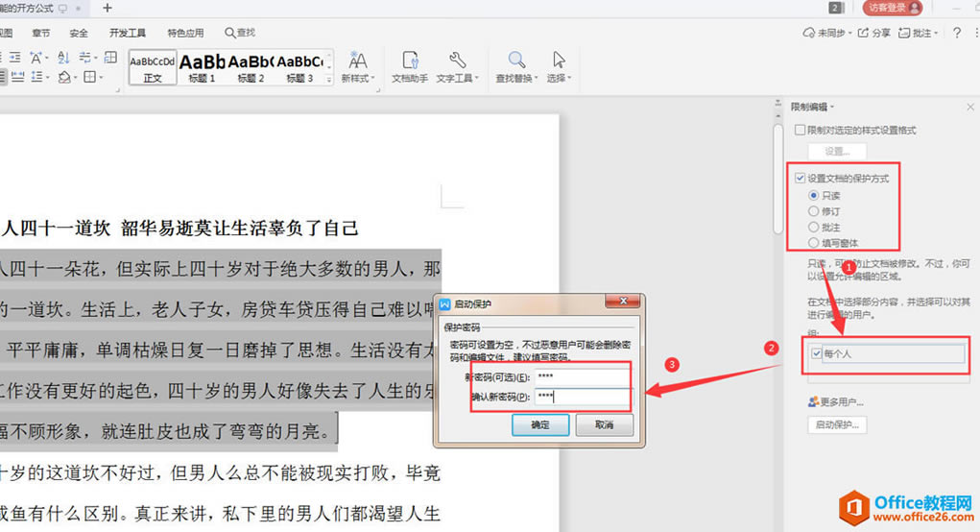Toggle the 每个人 checkbox
The width and height of the screenshot is (980, 532).
click(x=816, y=353)
